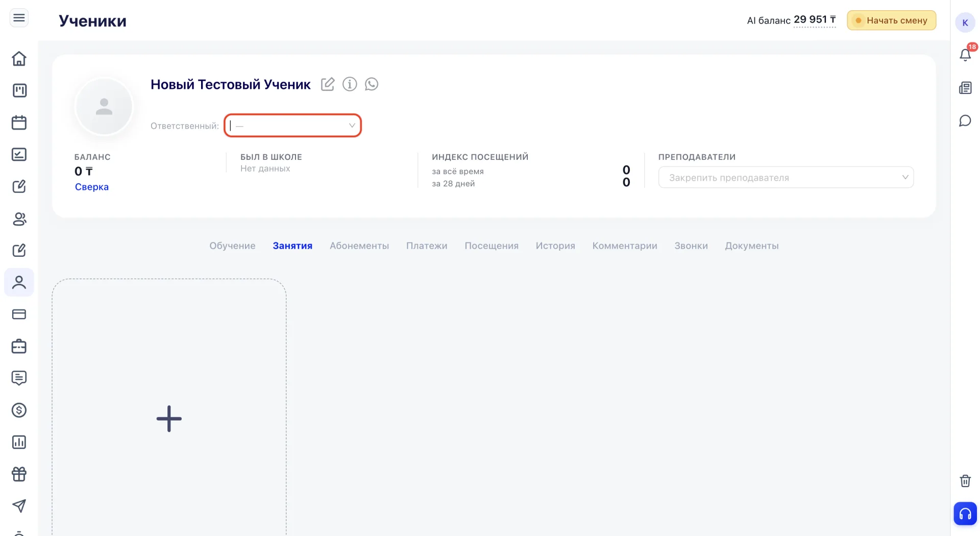Image resolution: width=980 pixels, height=536 pixels.
Task: Show student info via info icon
Action: [x=350, y=84]
